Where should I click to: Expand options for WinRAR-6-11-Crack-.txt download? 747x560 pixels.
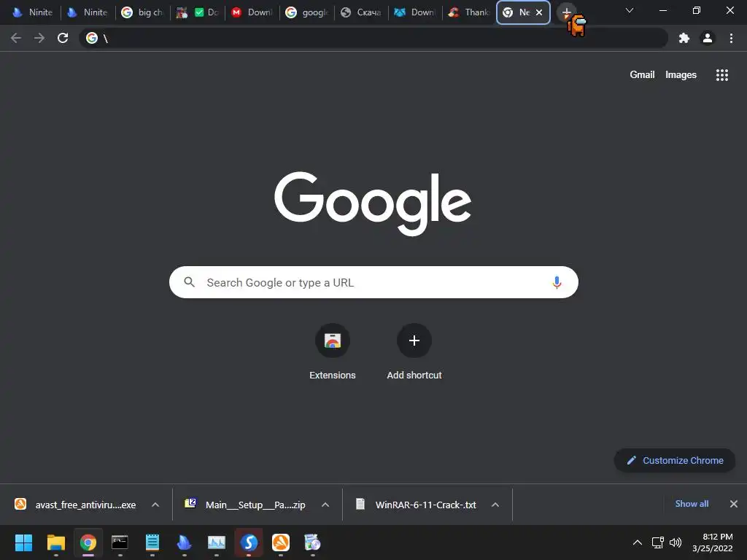click(x=495, y=505)
